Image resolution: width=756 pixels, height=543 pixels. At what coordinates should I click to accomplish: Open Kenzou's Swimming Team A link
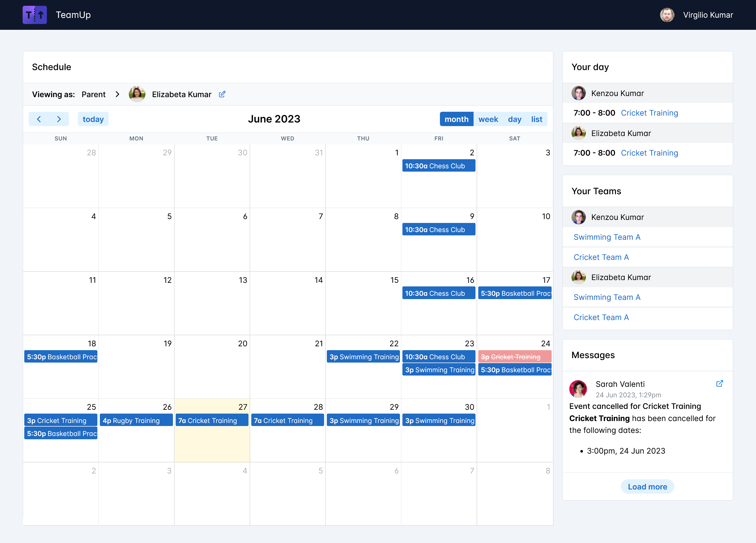coord(607,237)
